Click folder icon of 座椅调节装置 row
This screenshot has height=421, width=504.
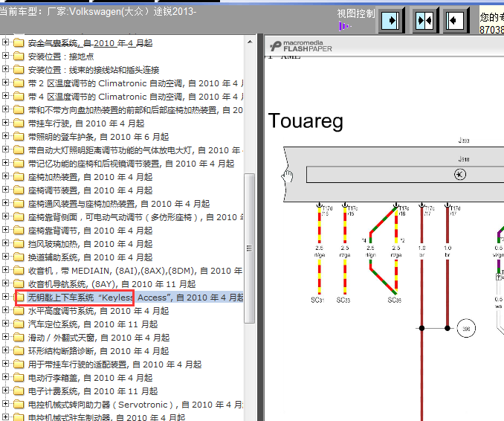[19, 190]
